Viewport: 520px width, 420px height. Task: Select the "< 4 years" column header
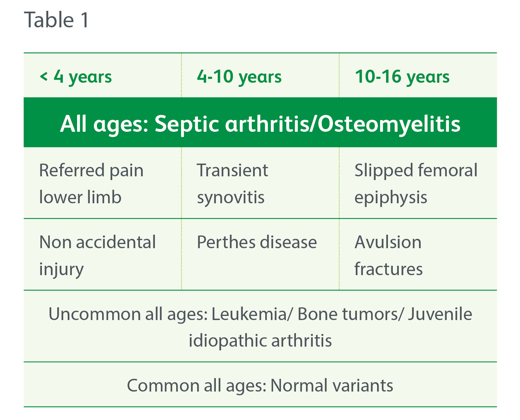point(76,77)
